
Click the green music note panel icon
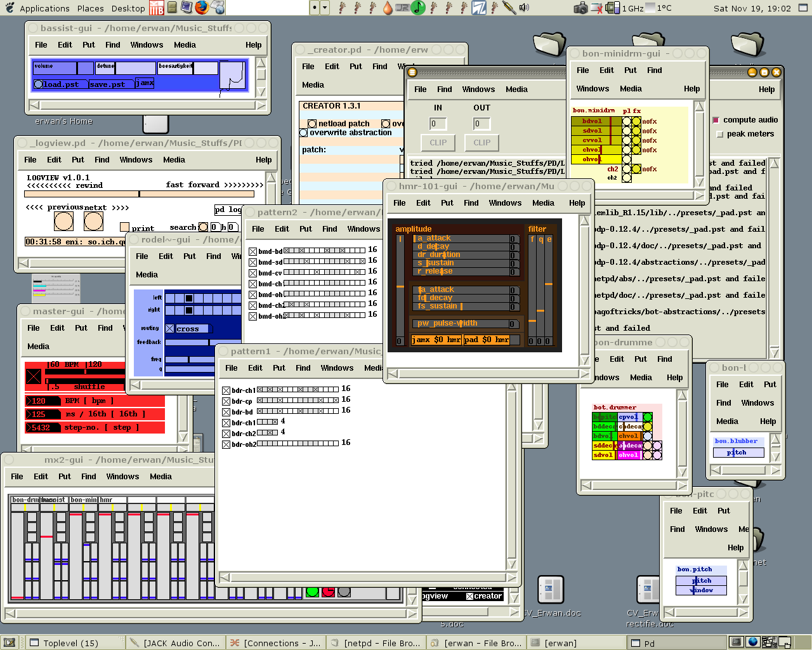tap(418, 8)
